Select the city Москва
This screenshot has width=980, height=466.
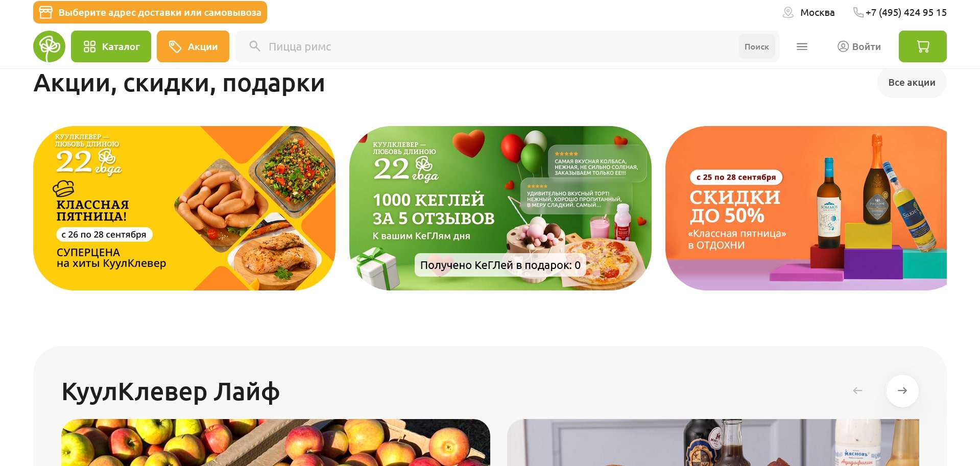tap(817, 12)
